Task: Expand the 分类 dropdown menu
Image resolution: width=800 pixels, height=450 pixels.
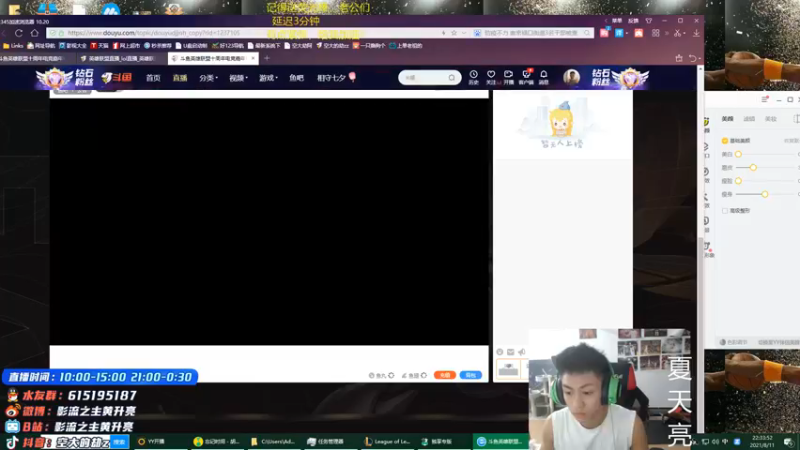Action: click(208, 78)
